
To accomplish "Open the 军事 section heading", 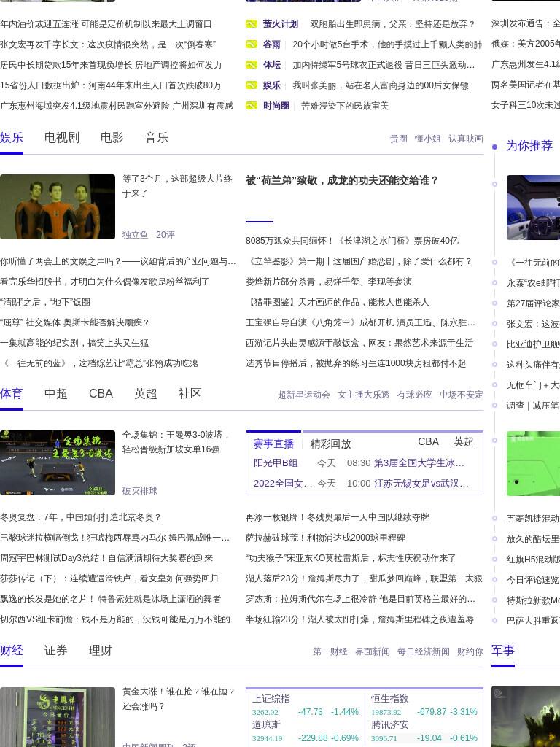I will (503, 650).
